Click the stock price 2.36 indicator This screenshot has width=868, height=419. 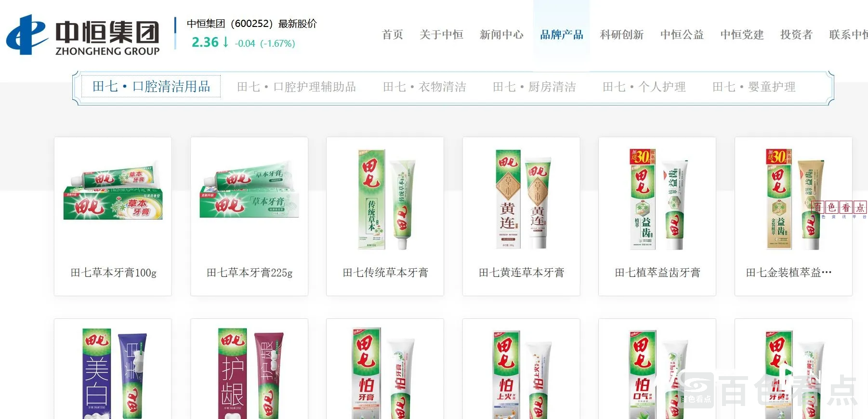coord(205,42)
